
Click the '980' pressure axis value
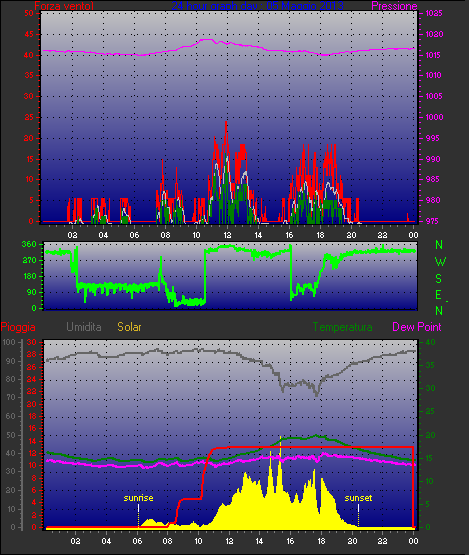point(433,200)
